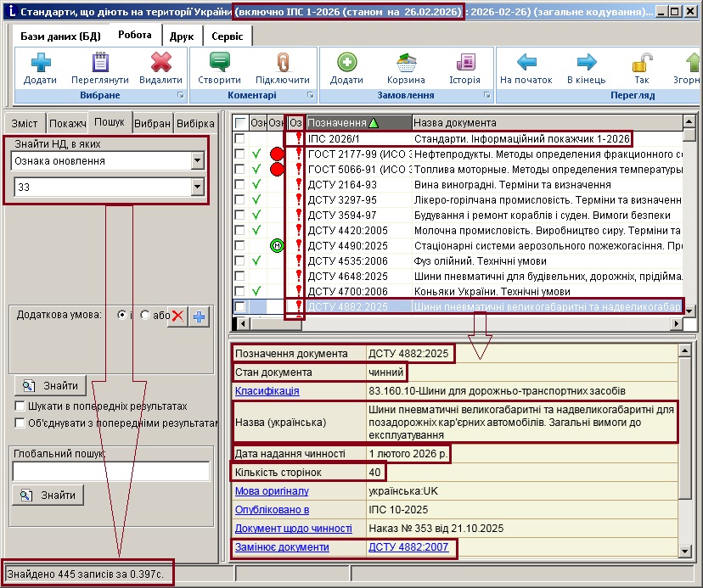Tick the checkbox for ДСТУ 2164-93 row

tap(240, 184)
